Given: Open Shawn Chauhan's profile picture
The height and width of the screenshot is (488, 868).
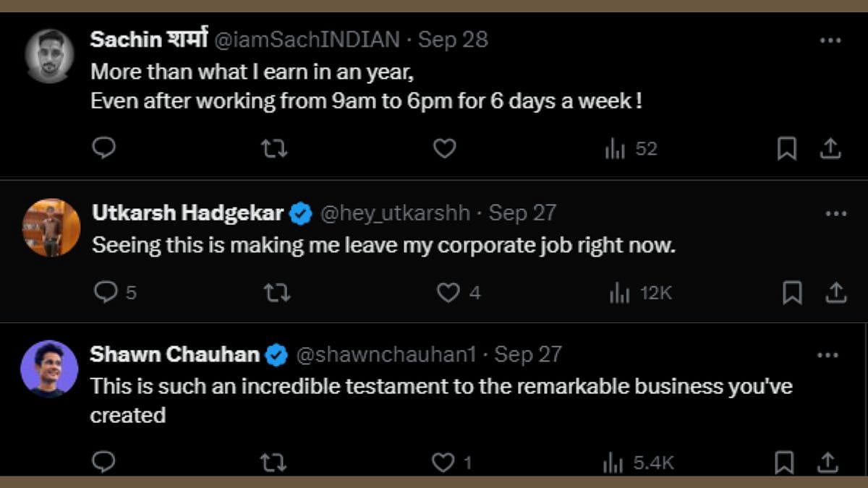Looking at the screenshot, I should tap(49, 369).
